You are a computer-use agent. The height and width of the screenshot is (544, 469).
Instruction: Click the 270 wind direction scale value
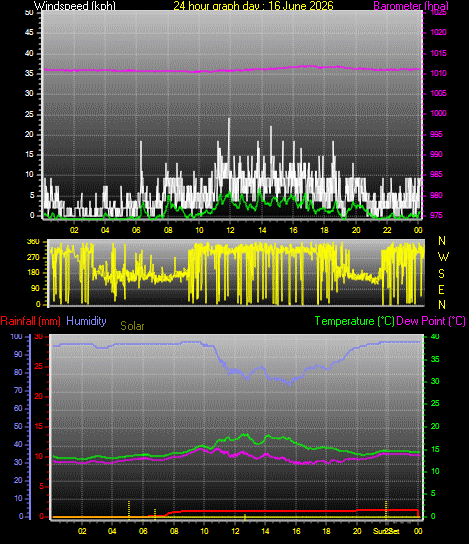[x=33, y=257]
